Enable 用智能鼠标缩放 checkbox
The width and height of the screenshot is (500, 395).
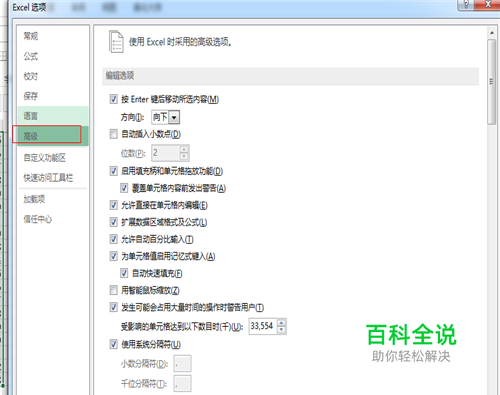click(114, 290)
